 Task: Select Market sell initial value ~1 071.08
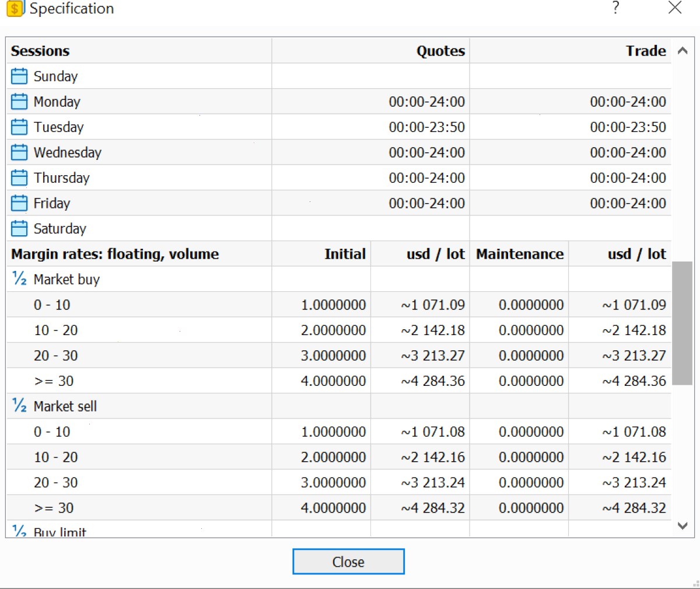point(433,432)
